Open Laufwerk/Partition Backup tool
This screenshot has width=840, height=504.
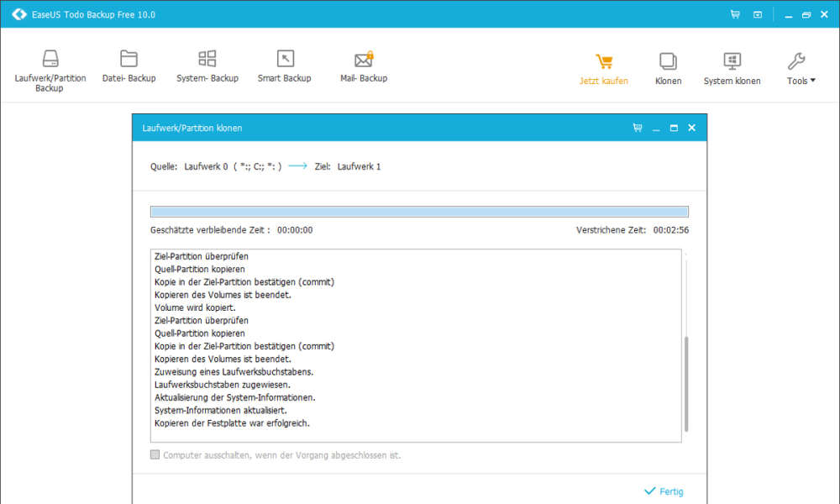click(x=50, y=71)
